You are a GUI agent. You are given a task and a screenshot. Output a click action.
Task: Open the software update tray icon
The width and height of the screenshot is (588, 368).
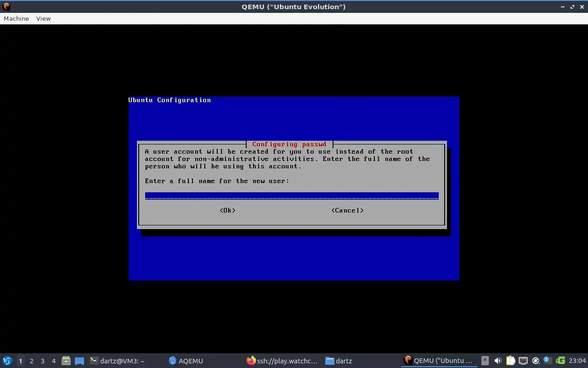[535, 361]
